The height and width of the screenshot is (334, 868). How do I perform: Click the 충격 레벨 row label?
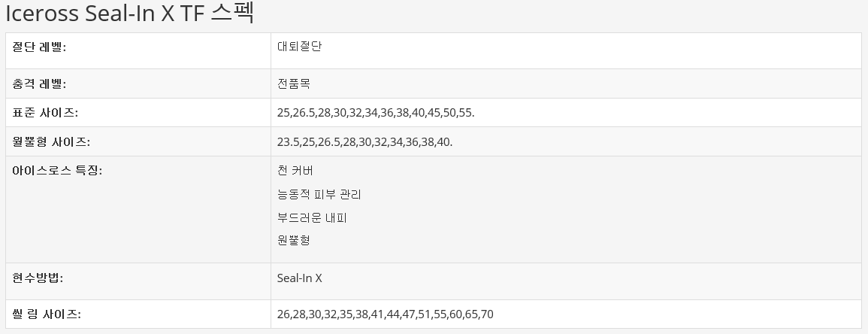pos(39,83)
